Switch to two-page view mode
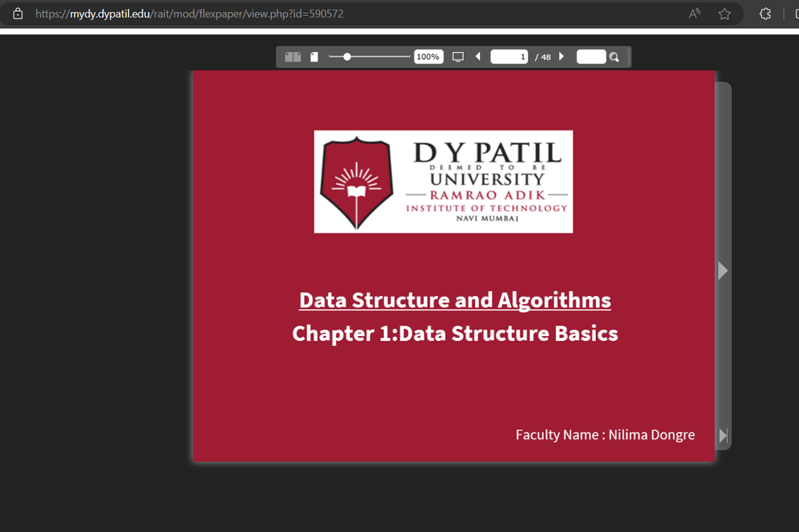Viewport: 799px width, 532px height. pyautogui.click(x=293, y=57)
